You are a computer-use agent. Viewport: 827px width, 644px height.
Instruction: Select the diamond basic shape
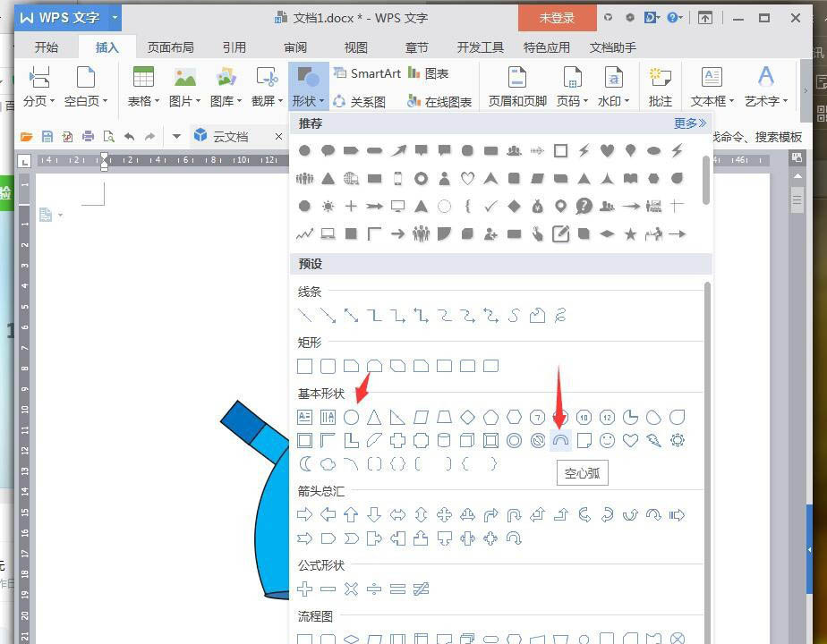point(467,418)
